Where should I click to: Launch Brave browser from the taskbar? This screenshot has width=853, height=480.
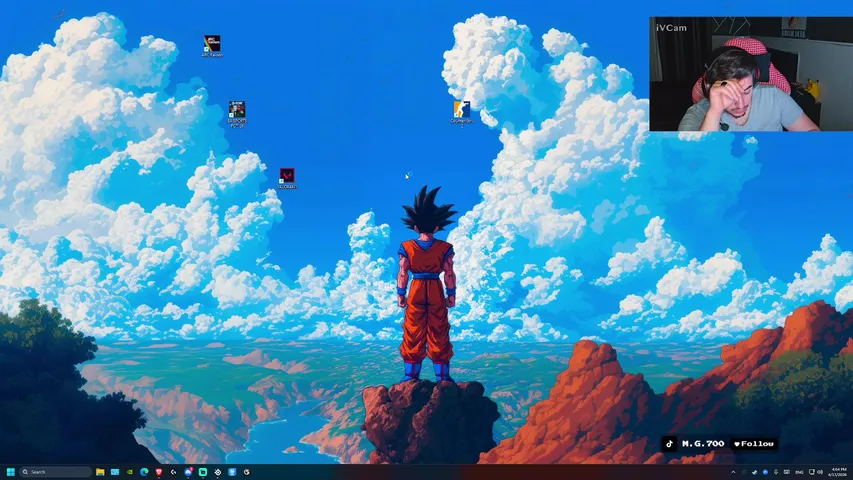(x=159, y=472)
